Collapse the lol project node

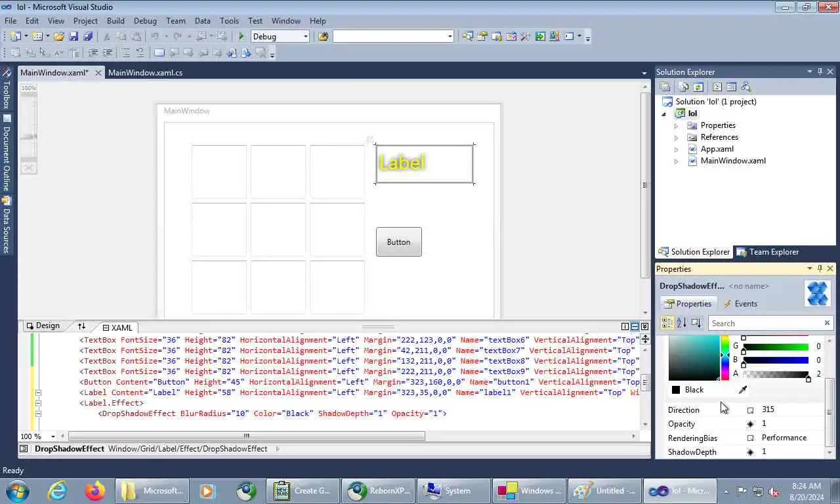pyautogui.click(x=663, y=114)
